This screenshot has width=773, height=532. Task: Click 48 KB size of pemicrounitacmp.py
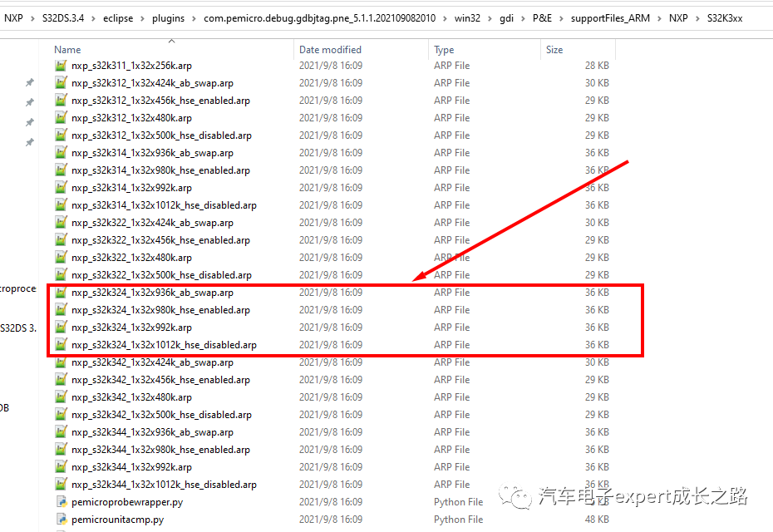(597, 520)
